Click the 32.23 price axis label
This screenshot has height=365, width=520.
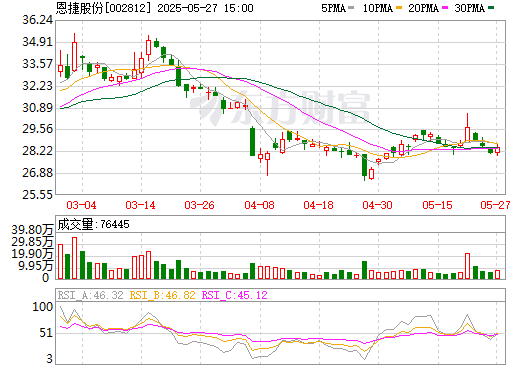(37, 86)
